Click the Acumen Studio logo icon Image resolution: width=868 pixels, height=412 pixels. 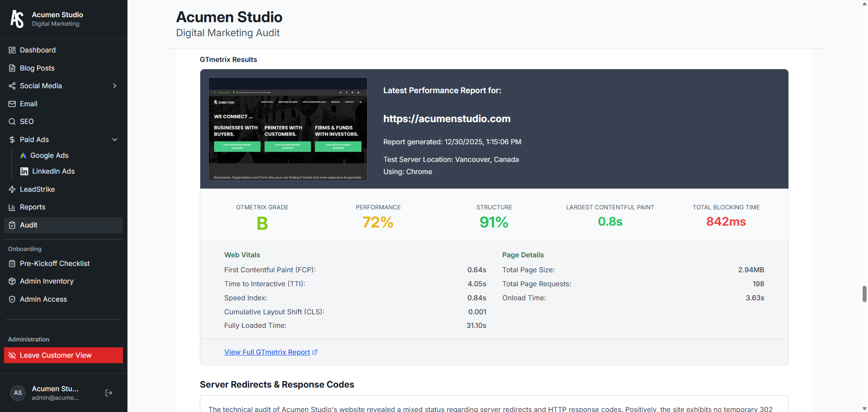pos(17,19)
